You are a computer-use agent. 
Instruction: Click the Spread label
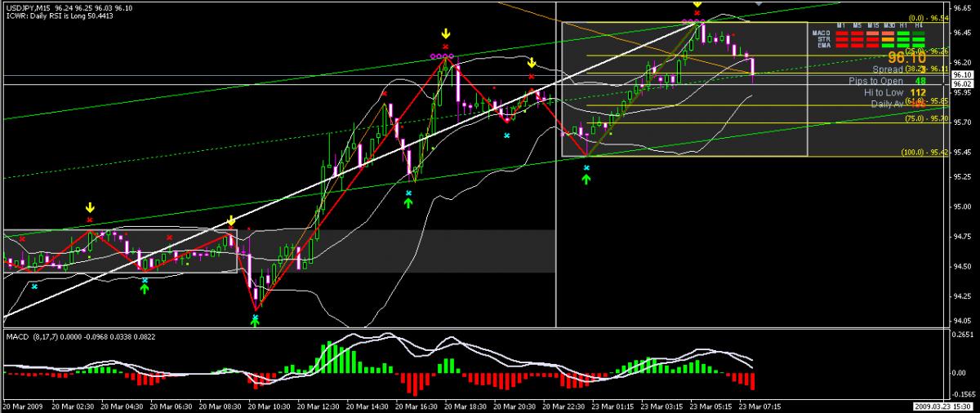888,69
